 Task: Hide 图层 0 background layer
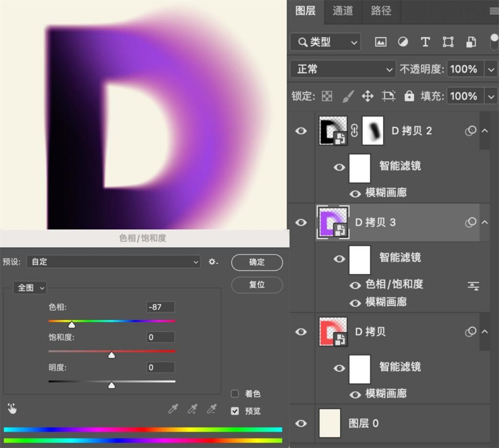[x=301, y=423]
